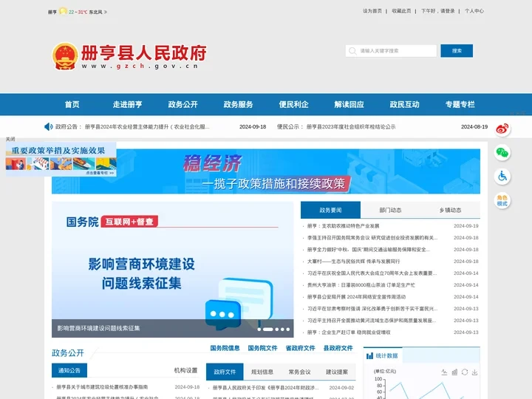The width and height of the screenshot is (532, 399).
Task: Select the 政府文件 tab
Action: point(225,372)
